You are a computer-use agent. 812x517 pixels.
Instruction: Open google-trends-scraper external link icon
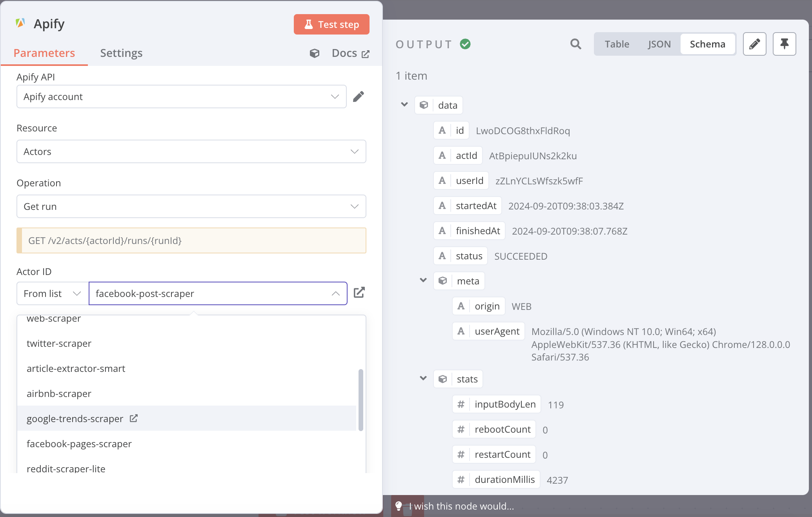tap(134, 418)
